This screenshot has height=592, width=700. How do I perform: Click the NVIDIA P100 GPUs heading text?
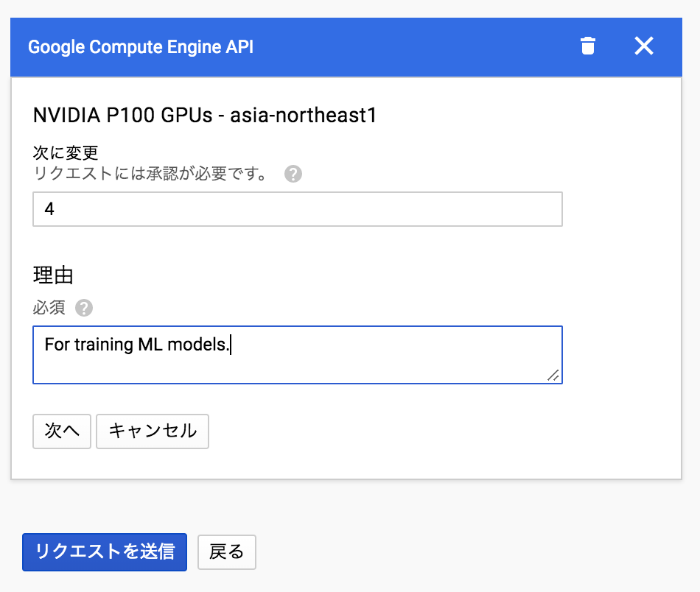[x=124, y=116]
